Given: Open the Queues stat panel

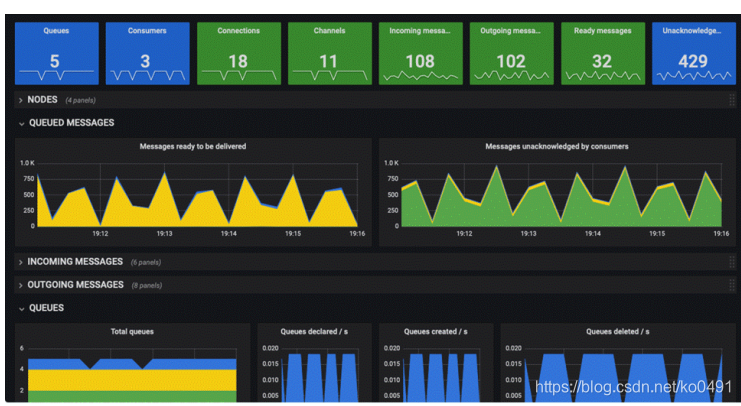Looking at the screenshot, I should (57, 53).
